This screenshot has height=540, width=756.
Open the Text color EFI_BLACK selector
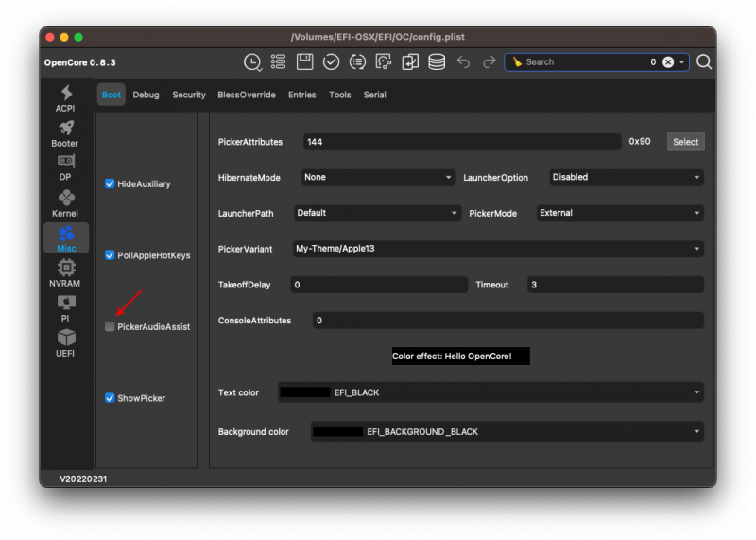[x=490, y=392]
